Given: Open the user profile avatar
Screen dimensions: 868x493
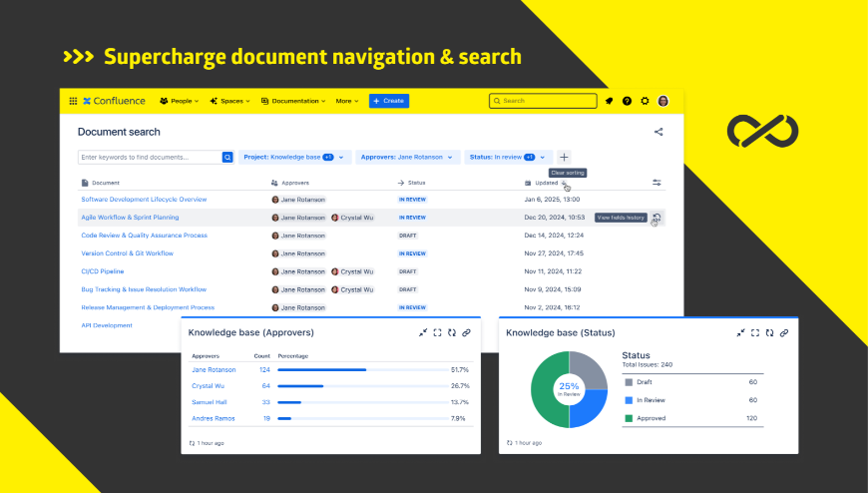Looking at the screenshot, I should pos(662,101).
